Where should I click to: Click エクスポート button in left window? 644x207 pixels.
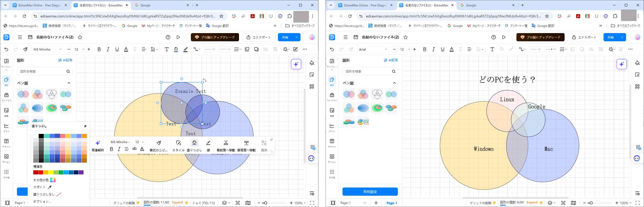[x=259, y=37]
